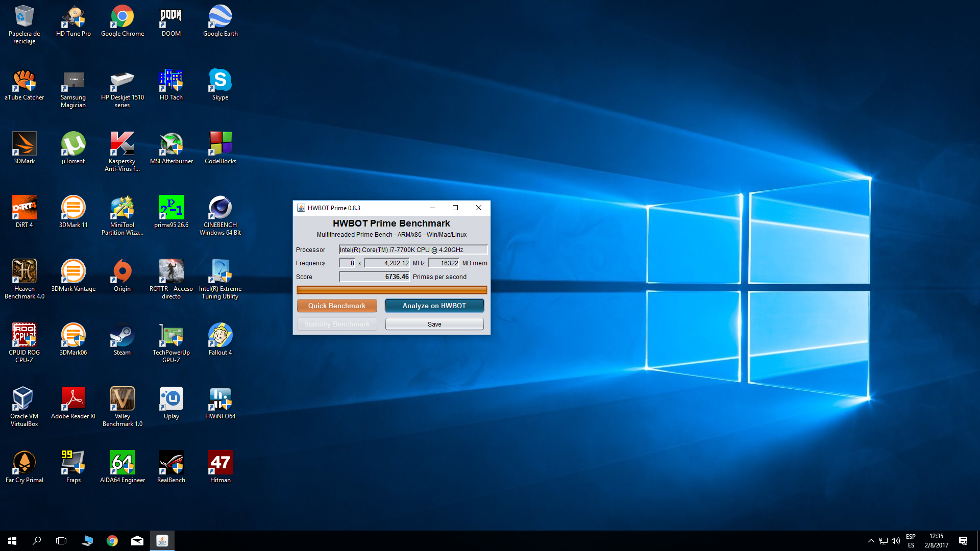Select the aTube Catcher desktop icon
The height and width of the screenshot is (551, 980).
(x=24, y=85)
